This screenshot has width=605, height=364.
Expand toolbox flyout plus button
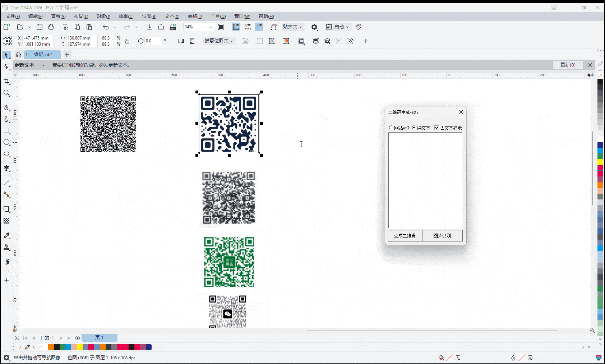(6, 280)
